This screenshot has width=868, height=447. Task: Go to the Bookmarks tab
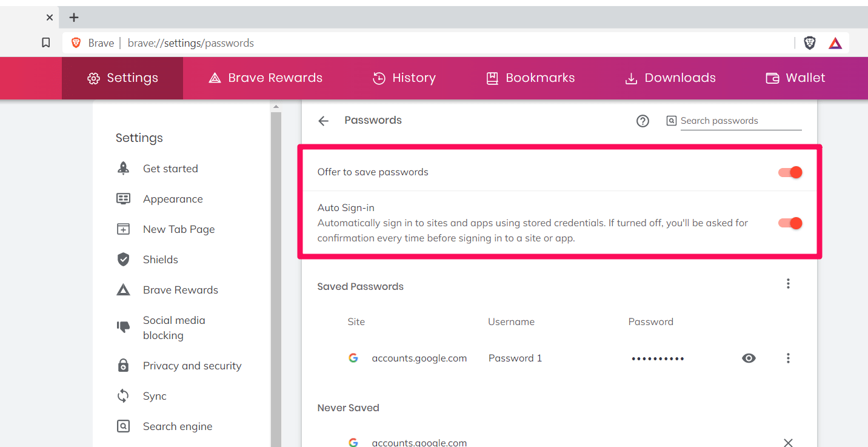[x=530, y=78]
